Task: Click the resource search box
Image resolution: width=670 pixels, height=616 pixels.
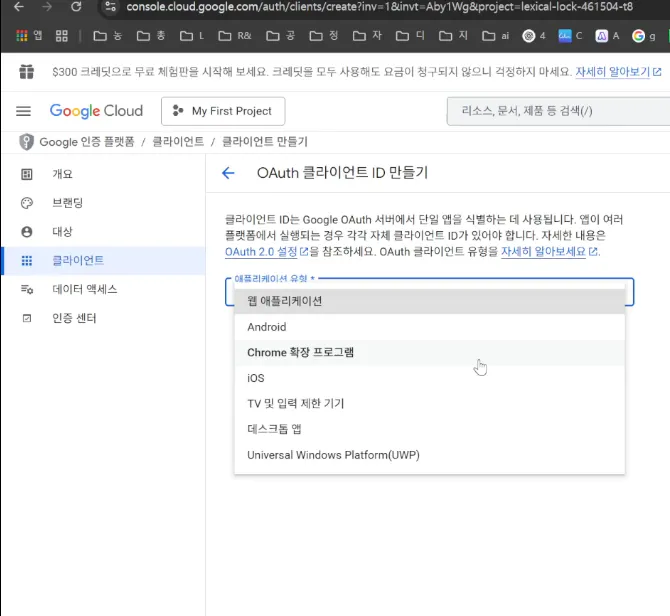Action: click(558, 111)
